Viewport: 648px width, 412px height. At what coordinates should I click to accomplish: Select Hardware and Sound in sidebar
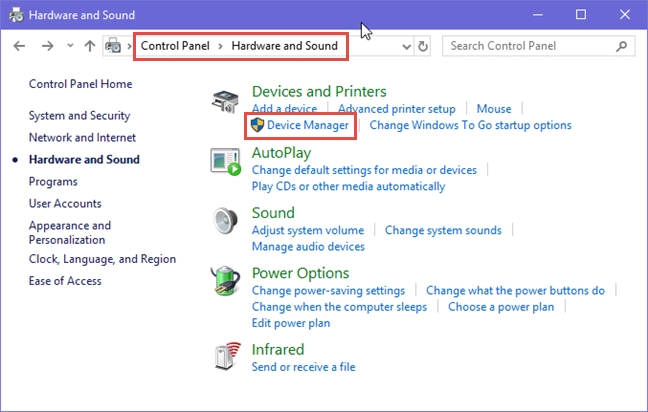pos(84,160)
